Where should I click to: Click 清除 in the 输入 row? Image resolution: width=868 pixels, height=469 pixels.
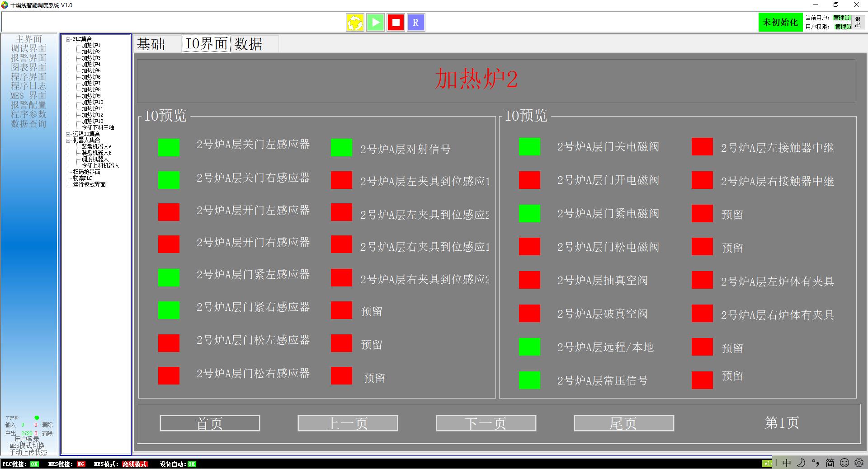pyautogui.click(x=47, y=425)
